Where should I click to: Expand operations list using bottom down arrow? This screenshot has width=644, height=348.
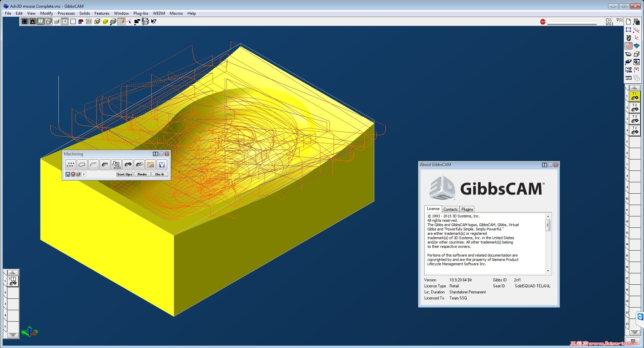tap(634, 333)
